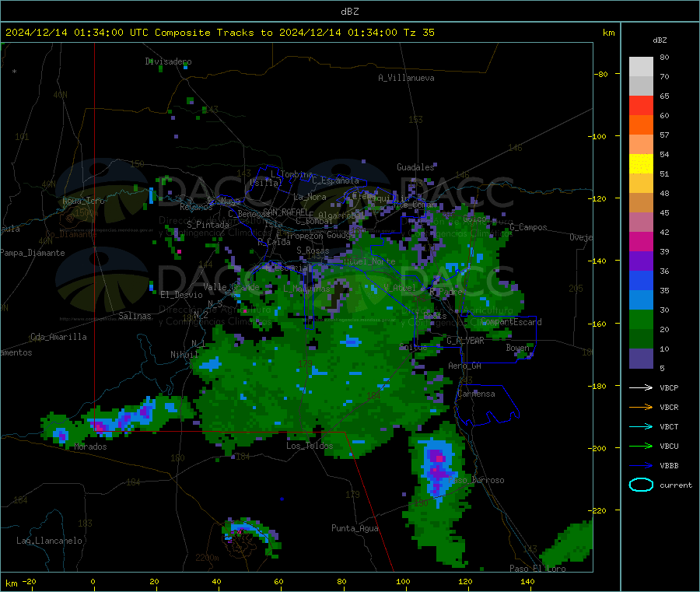This screenshot has height=592, width=700.
Task: Click the 'Tz 35' header value
Action: coord(418,33)
